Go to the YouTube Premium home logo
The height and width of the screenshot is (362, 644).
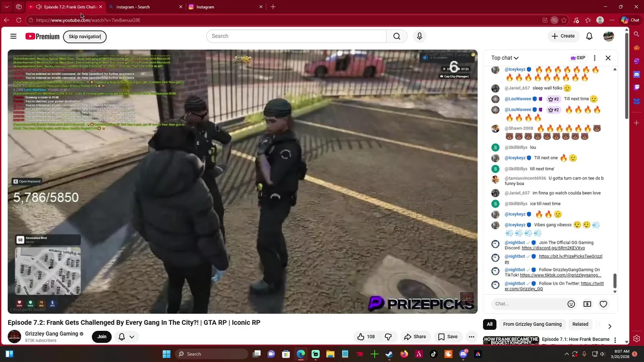(x=42, y=36)
